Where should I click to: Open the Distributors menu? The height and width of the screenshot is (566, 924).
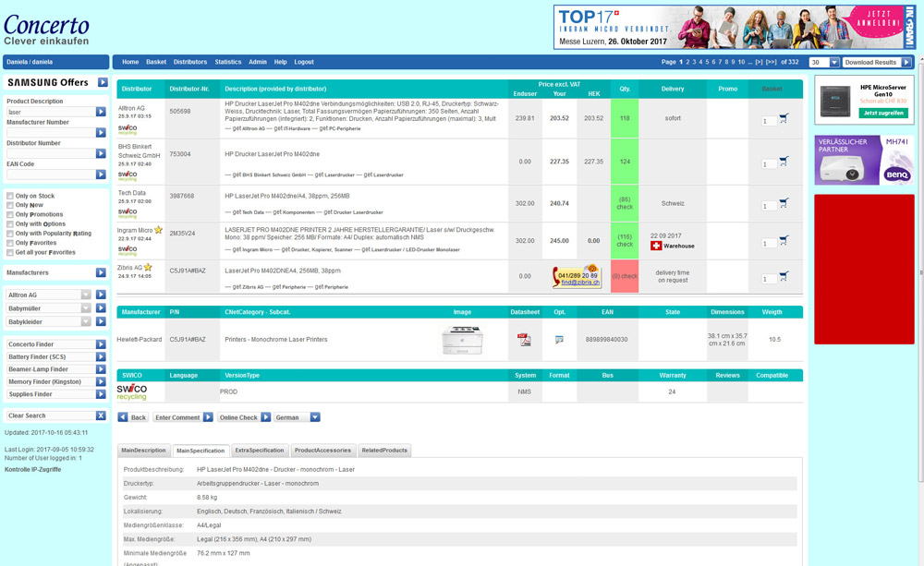pyautogui.click(x=190, y=62)
